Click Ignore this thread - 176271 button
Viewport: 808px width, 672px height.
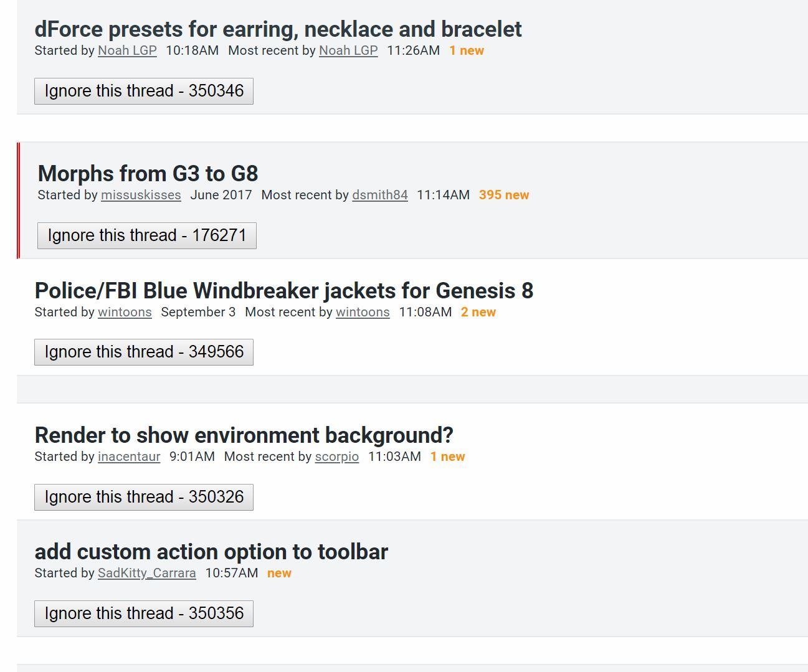[x=147, y=235]
